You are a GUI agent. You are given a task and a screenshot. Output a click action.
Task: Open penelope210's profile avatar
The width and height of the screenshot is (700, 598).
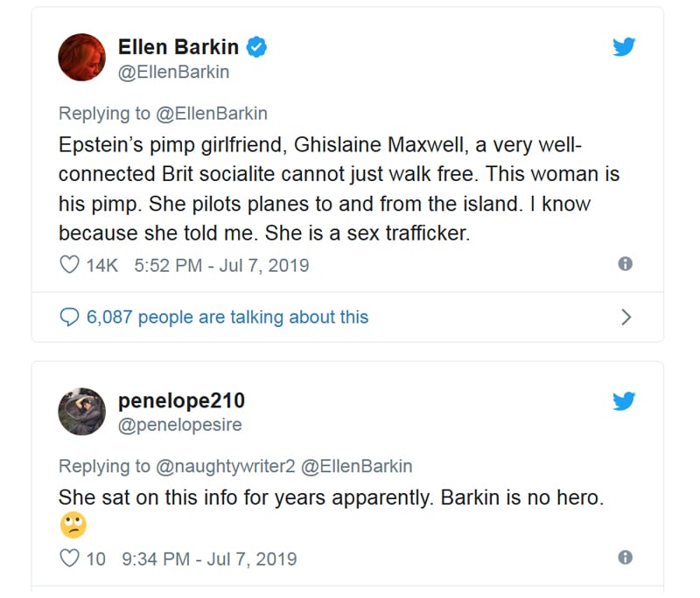click(81, 412)
